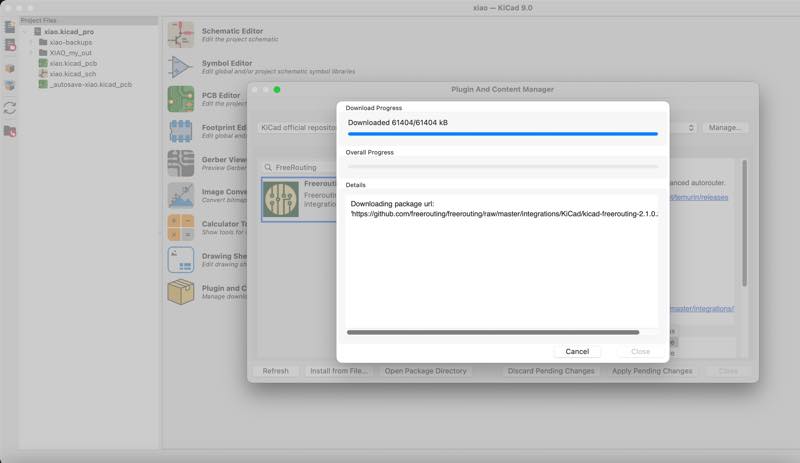Image resolution: width=800 pixels, height=463 pixels.
Task: Click Refresh in Plugin And Content Manager
Action: point(276,371)
